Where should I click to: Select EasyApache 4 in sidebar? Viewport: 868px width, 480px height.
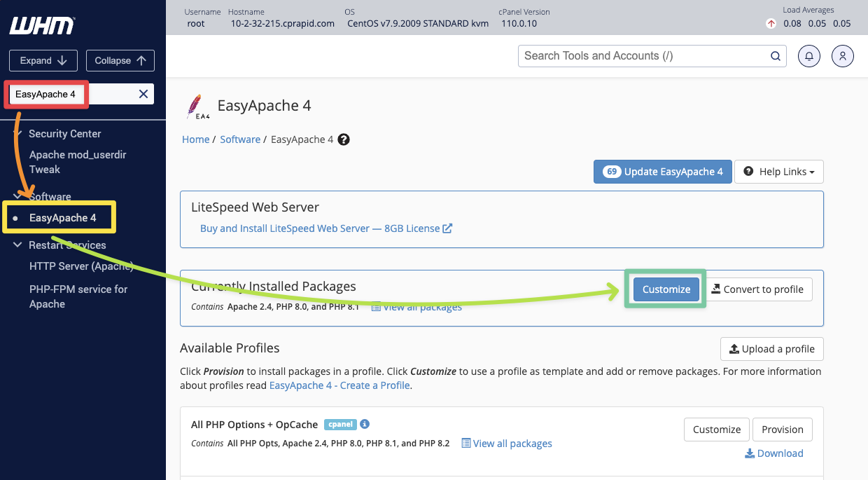click(63, 218)
